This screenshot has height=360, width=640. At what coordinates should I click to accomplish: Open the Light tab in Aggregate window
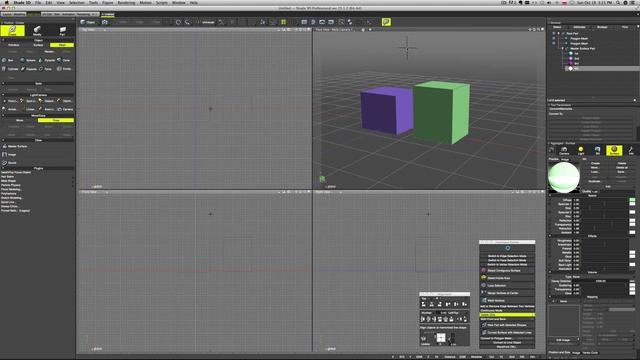(x=581, y=151)
